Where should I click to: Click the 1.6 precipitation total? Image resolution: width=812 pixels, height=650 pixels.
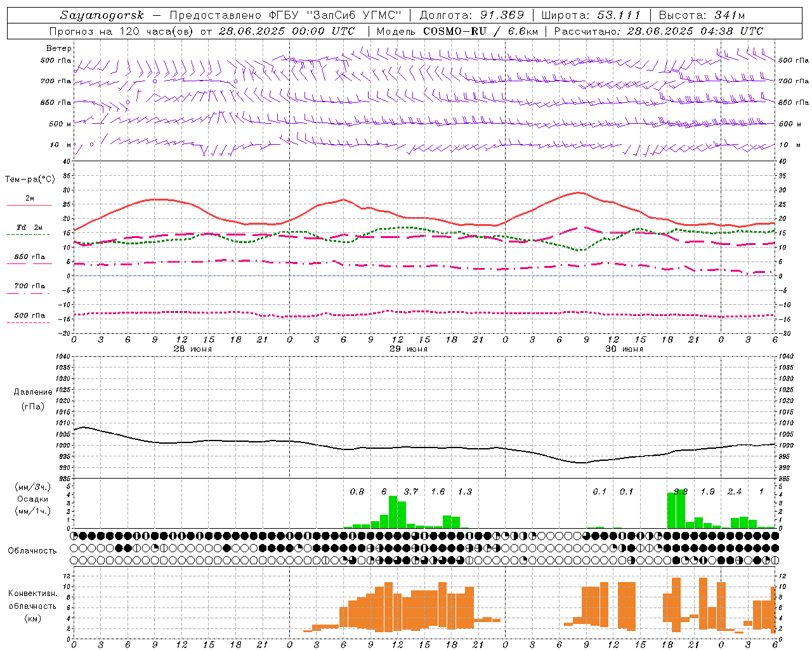point(438,491)
